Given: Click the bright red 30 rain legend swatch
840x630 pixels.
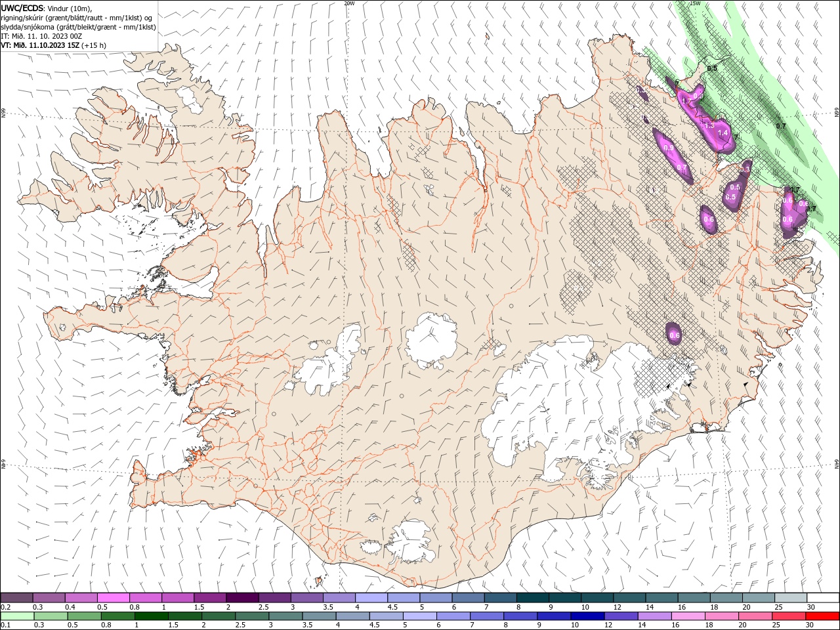Looking at the screenshot, I should pyautogui.click(x=822, y=616).
